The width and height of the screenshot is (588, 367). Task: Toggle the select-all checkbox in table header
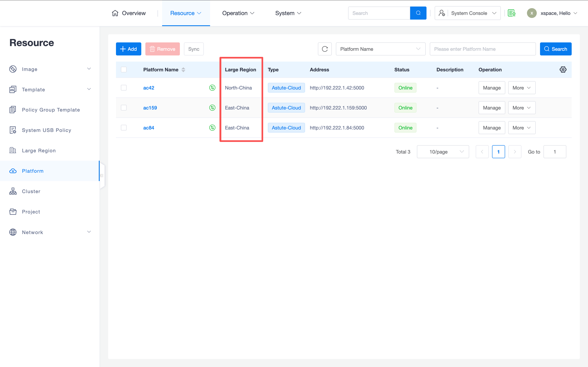tap(124, 70)
